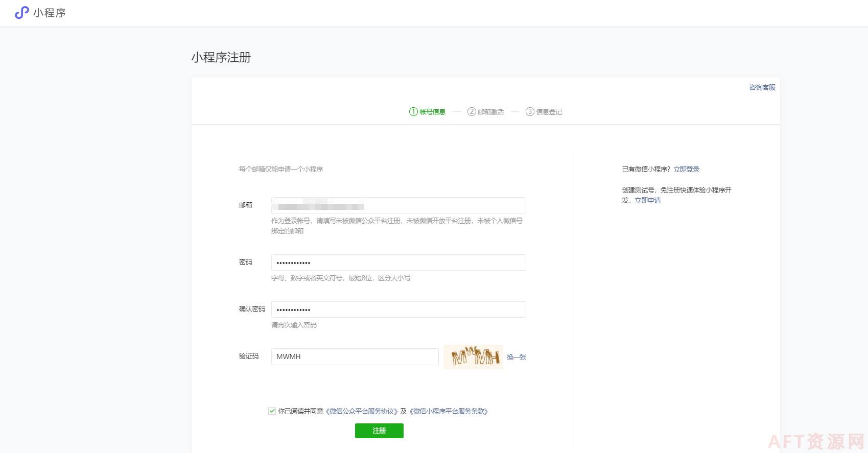868x453 pixels.
Task: Refresh captcha via 换一张 link
Action: (x=516, y=357)
